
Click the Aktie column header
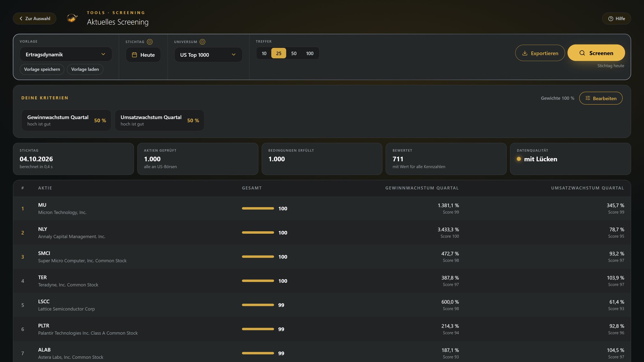tap(45, 188)
